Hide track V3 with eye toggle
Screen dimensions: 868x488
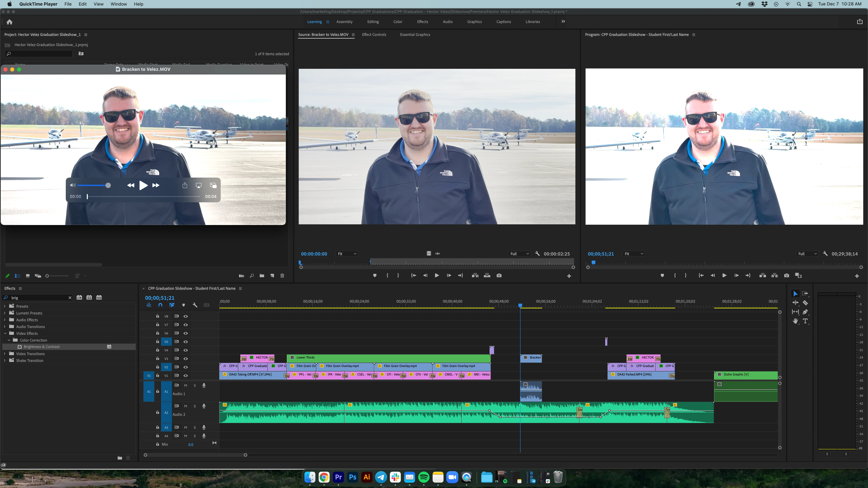[x=186, y=359]
